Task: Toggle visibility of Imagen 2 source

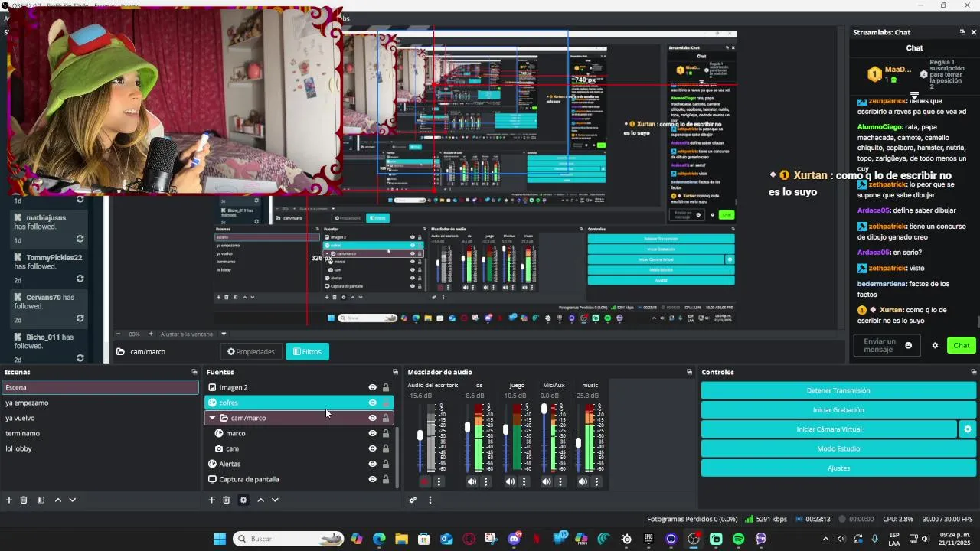Action: click(373, 387)
